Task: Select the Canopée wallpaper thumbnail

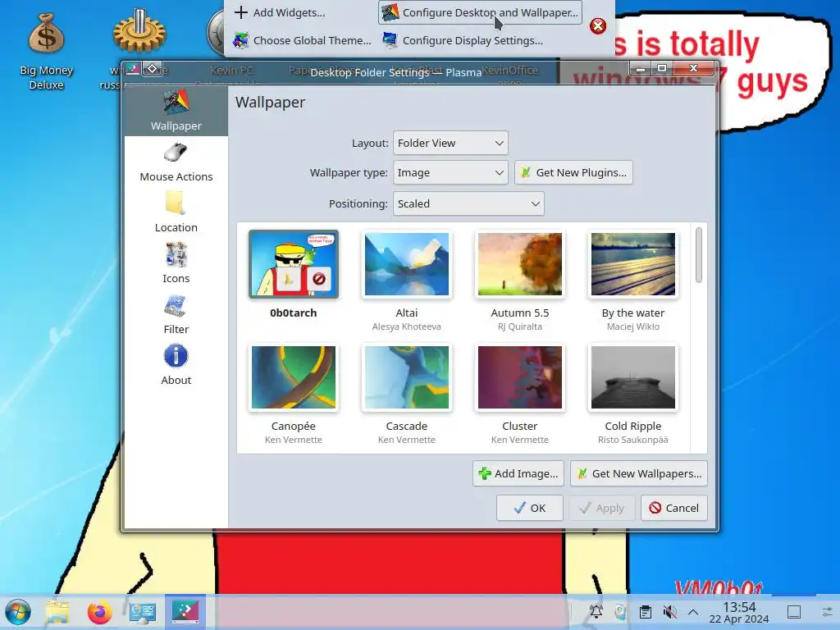Action: point(294,377)
